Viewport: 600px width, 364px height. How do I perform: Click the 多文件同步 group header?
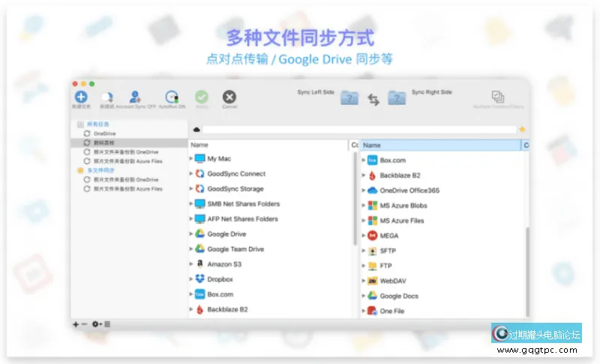[100, 170]
